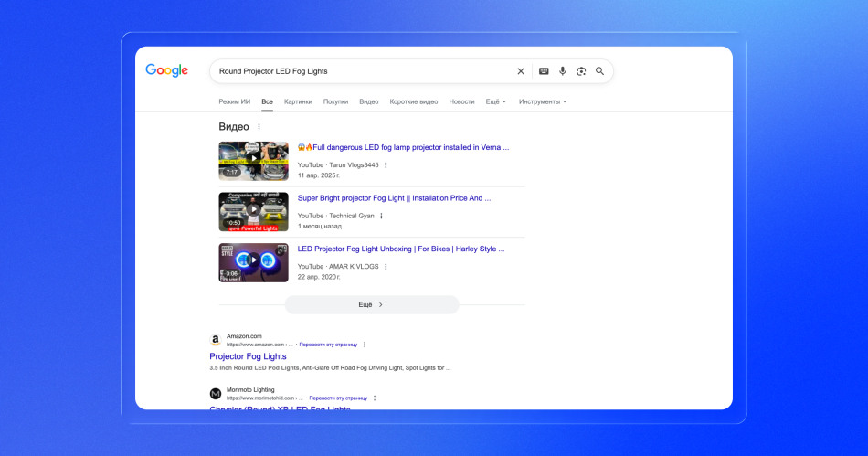Viewport: 868px width, 456px height.
Task: Start voice search with microphone icon
Action: coord(563,71)
